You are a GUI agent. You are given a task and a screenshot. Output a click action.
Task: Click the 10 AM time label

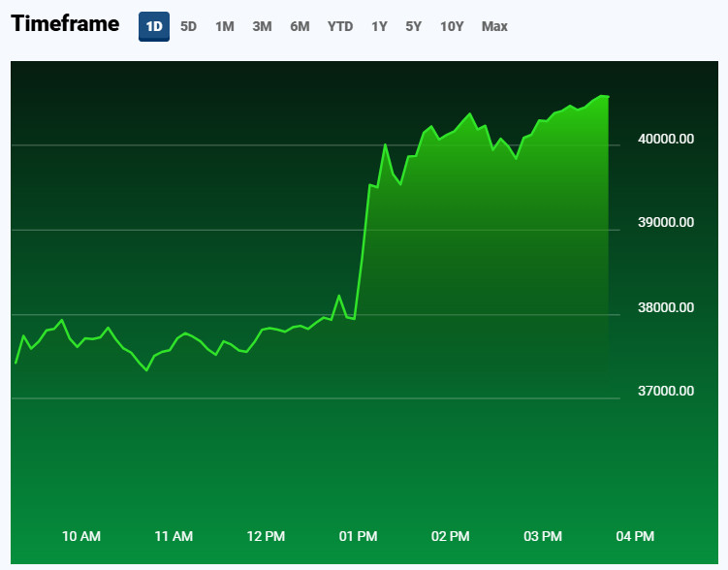coord(81,537)
